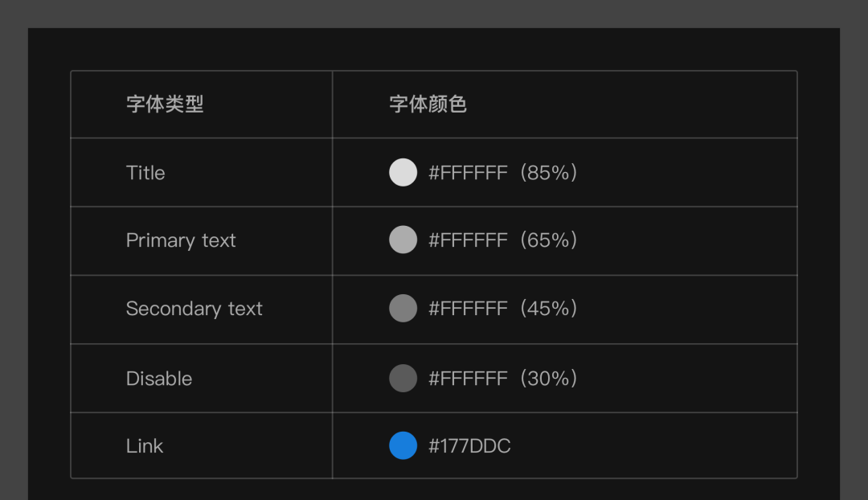868x500 pixels.
Task: Click the Disable row label
Action: point(159,379)
